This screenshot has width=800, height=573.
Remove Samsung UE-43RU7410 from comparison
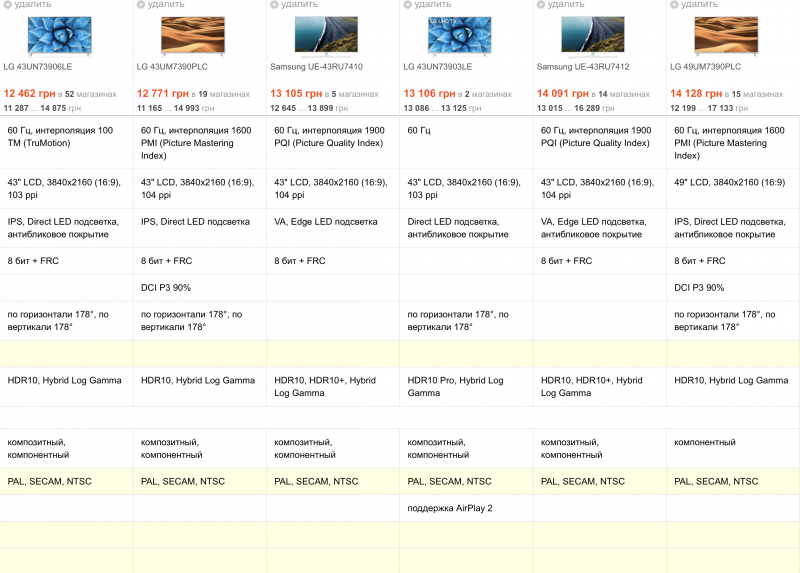294,4
